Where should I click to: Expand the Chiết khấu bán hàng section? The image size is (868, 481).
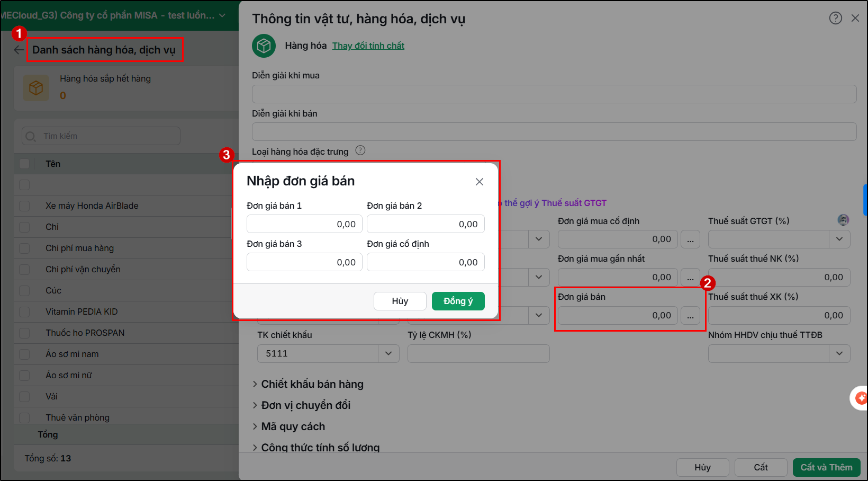[x=308, y=384]
